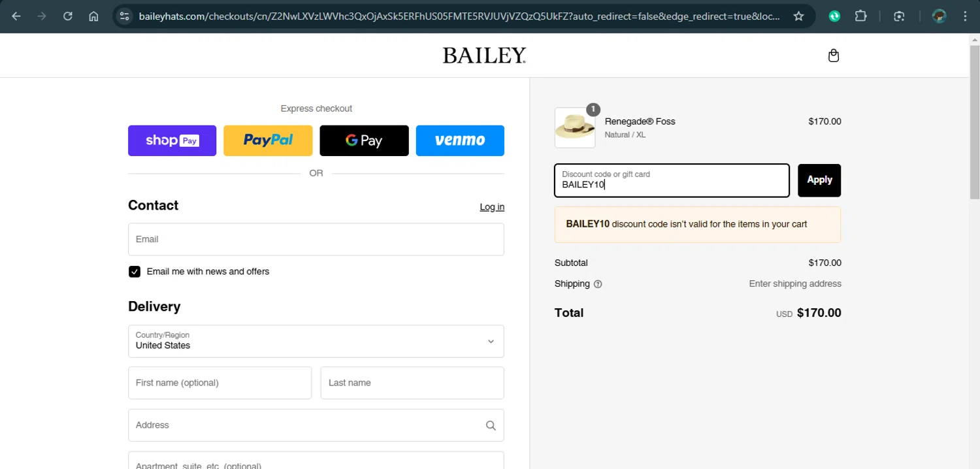
Task: Click the First name field
Action: pyautogui.click(x=220, y=383)
